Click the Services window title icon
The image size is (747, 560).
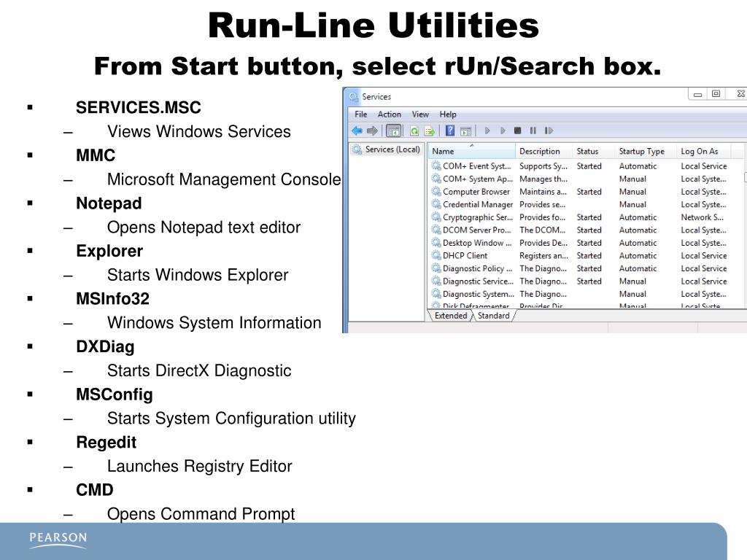[x=354, y=97]
